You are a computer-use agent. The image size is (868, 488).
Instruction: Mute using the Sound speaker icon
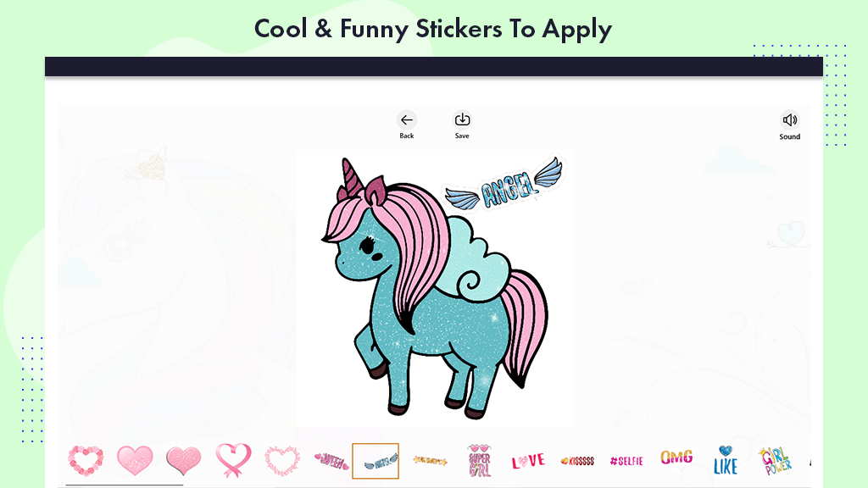(x=789, y=120)
